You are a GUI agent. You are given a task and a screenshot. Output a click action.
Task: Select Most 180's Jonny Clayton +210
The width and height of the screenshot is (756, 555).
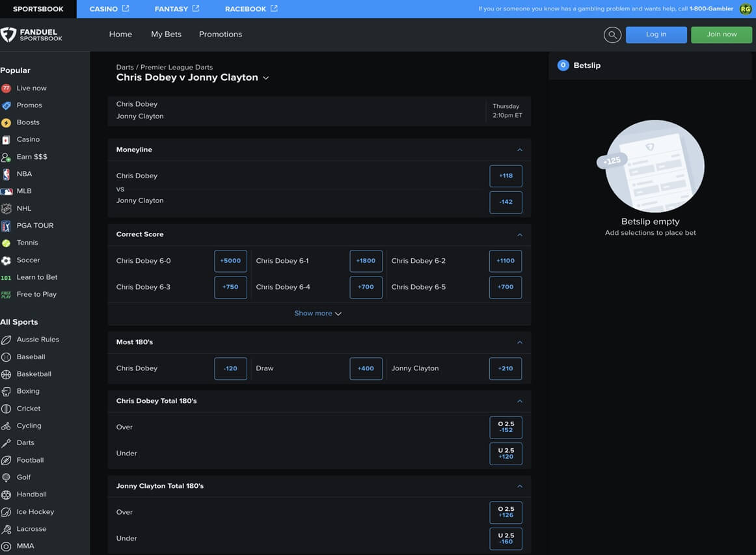pos(506,368)
